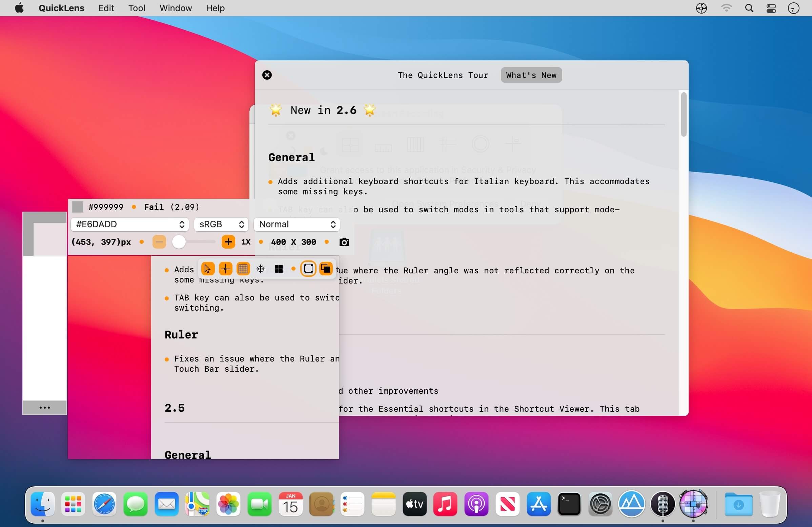Click the gray #999999 color swatch
This screenshot has width=812, height=527.
point(78,207)
